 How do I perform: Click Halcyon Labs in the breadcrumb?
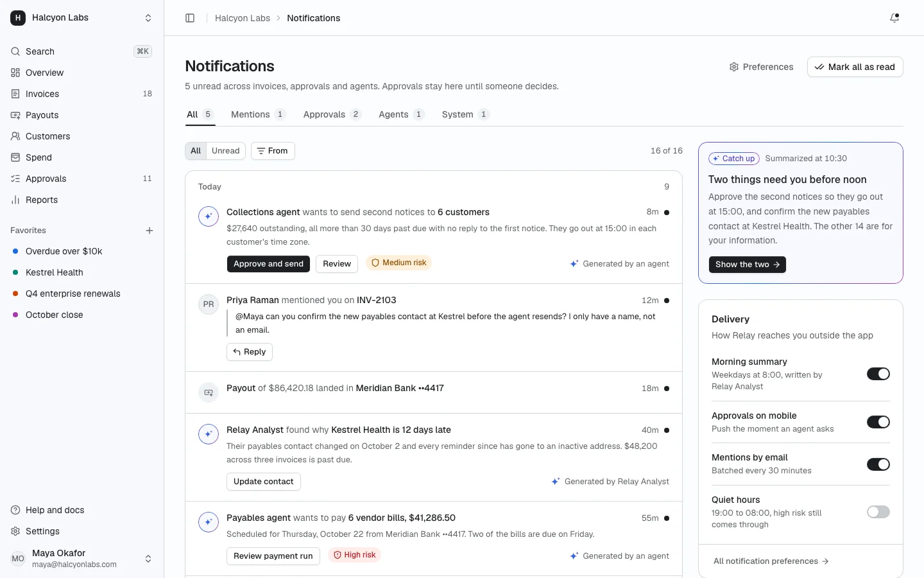tap(243, 18)
